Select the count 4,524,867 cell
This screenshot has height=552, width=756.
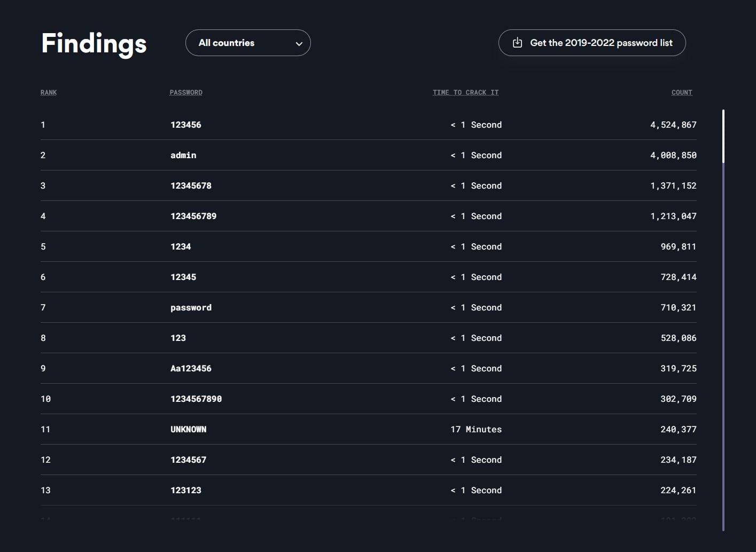point(673,125)
